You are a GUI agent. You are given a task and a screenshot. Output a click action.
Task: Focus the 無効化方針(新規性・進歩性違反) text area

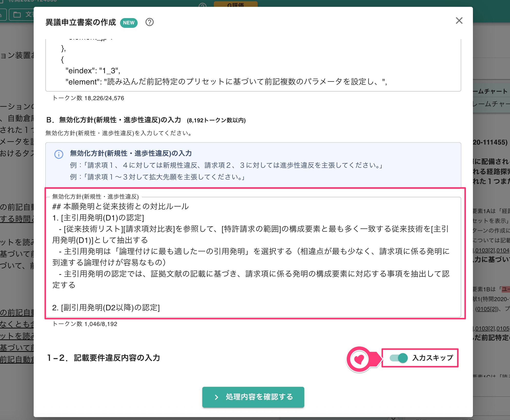click(253, 257)
